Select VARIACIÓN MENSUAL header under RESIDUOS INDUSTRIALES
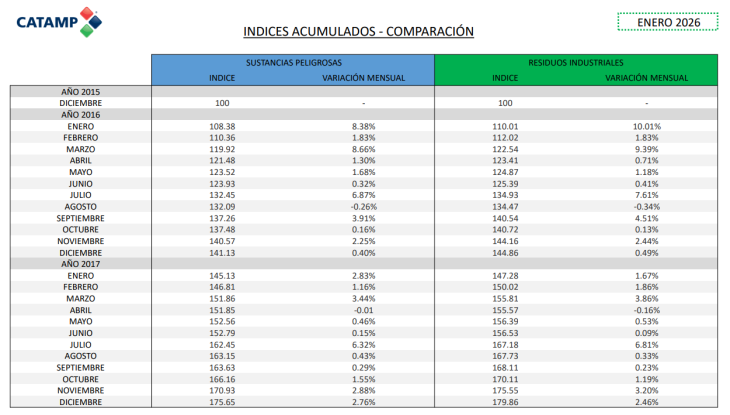730x415 pixels. (646, 78)
